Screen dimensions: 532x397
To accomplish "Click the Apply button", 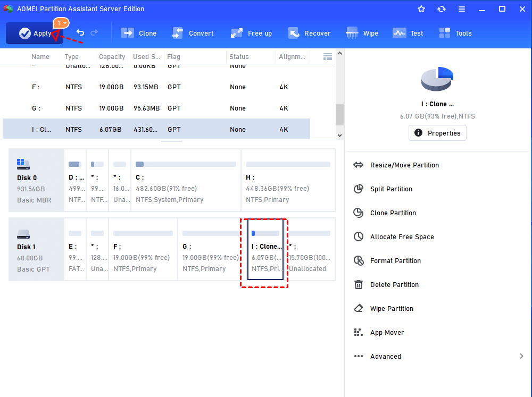I will [35, 33].
